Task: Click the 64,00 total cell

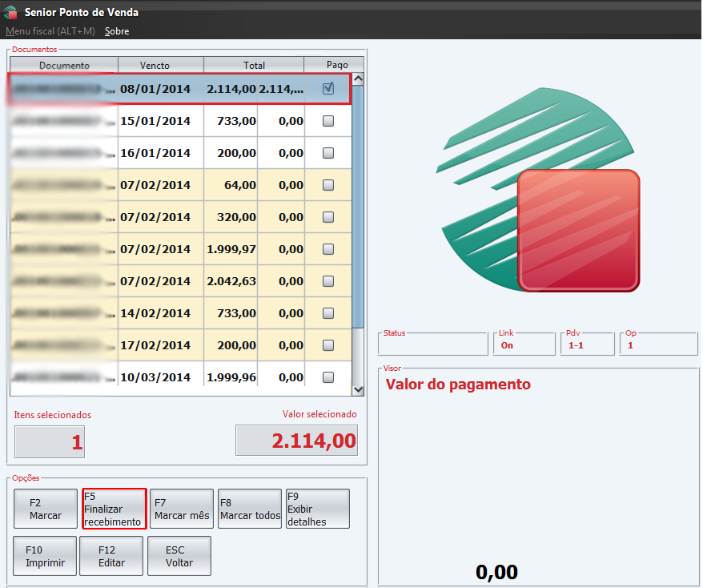Action: tap(231, 185)
